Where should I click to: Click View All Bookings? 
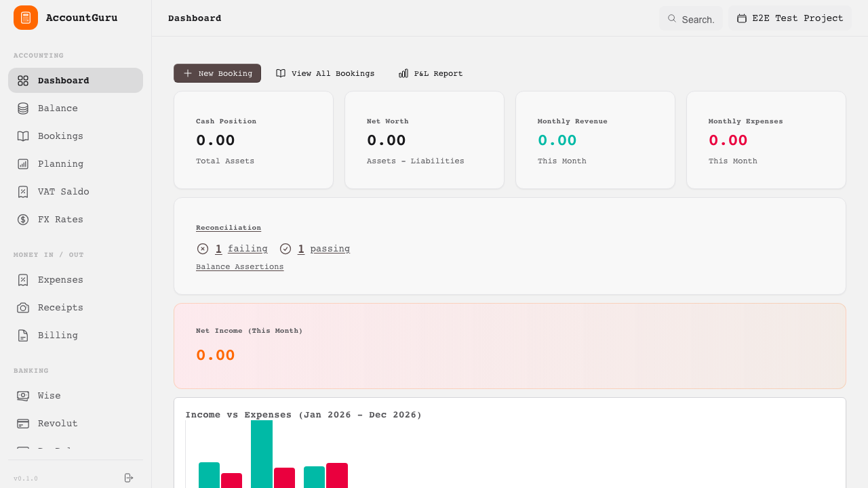tap(325, 73)
